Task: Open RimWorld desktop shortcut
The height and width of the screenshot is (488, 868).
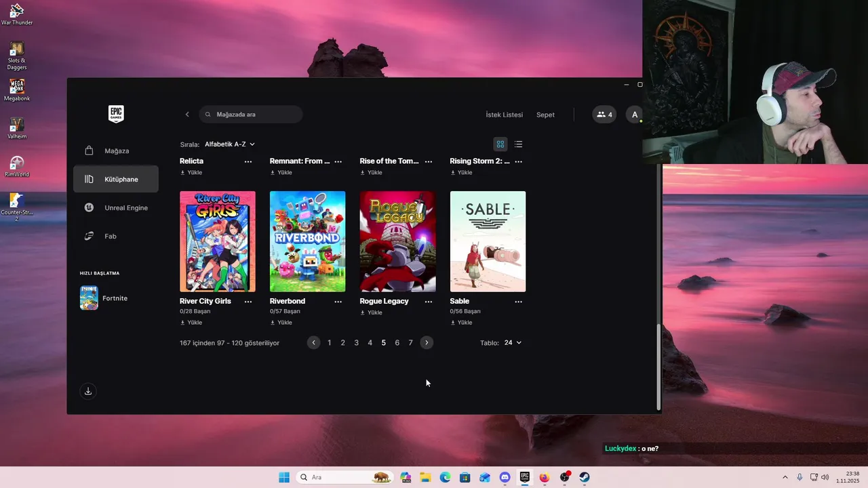Action: click(17, 166)
